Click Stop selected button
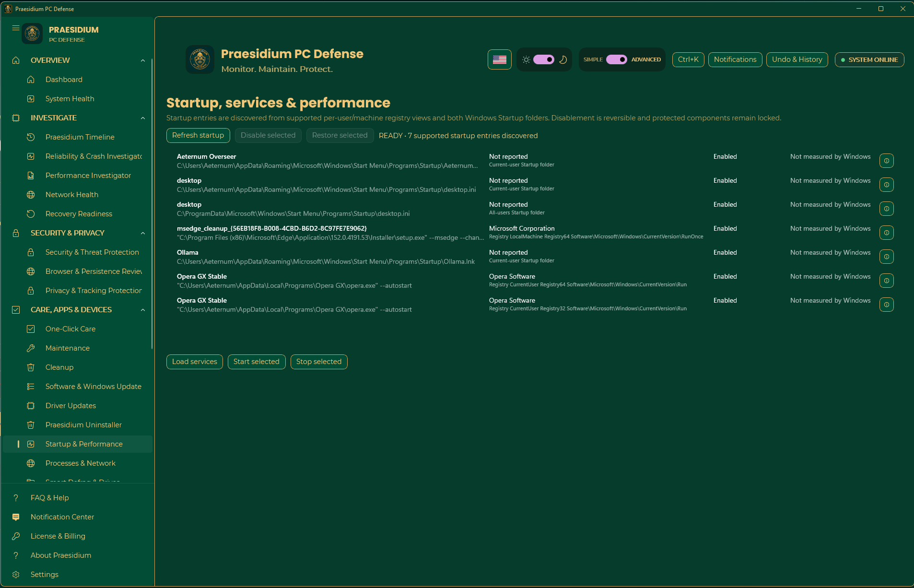Image resolution: width=914 pixels, height=588 pixels. click(x=319, y=362)
